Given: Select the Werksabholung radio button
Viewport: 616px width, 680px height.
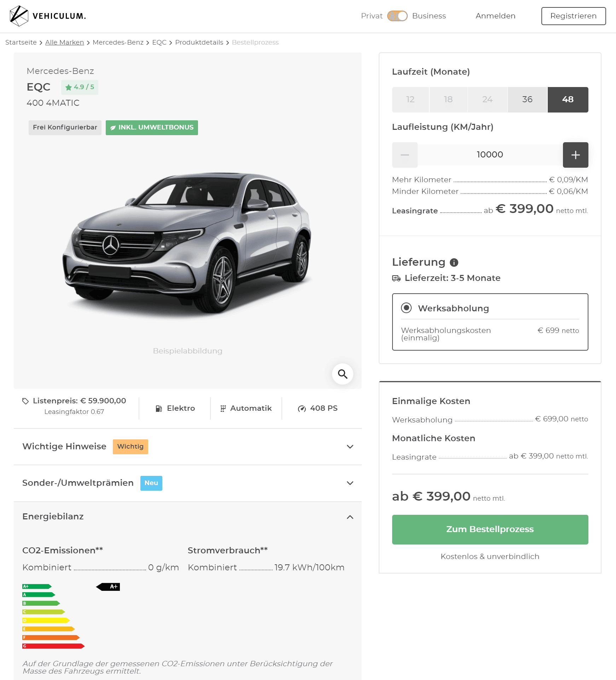Looking at the screenshot, I should click(406, 308).
